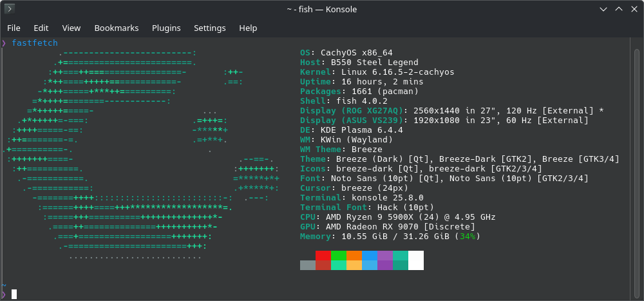Click the Display (ASUS VS239) line

click(x=444, y=121)
